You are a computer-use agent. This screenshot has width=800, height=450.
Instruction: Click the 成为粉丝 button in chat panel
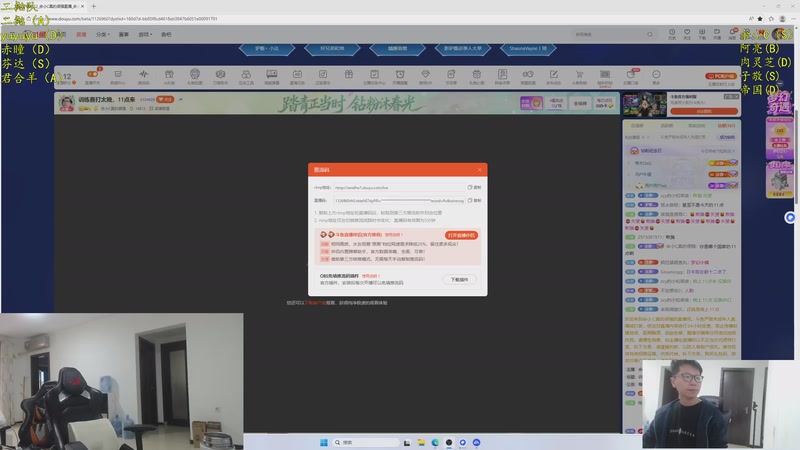pos(727,137)
